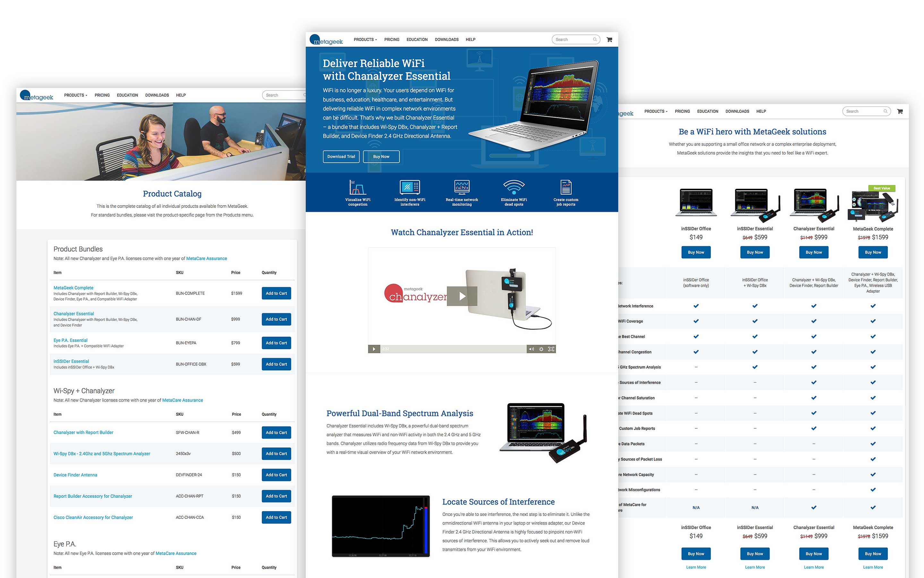
Task: Click the search magnifier icon in center window
Action: (595, 39)
